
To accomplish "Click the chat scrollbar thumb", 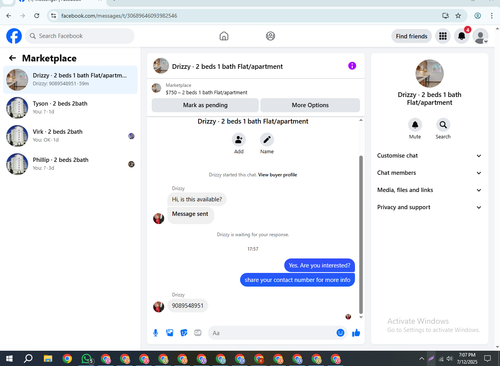I will pos(361,235).
